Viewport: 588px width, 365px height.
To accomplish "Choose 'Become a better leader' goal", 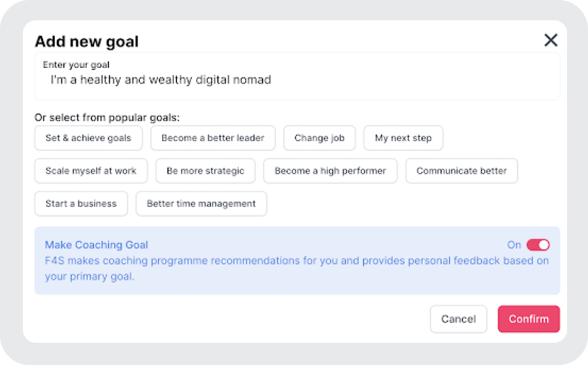I will (x=213, y=138).
